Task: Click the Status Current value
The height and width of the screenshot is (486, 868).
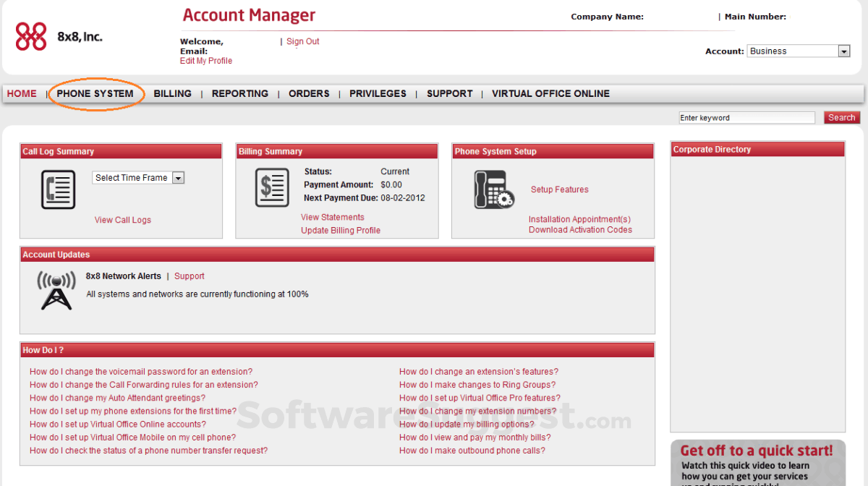Action: pyautogui.click(x=395, y=171)
